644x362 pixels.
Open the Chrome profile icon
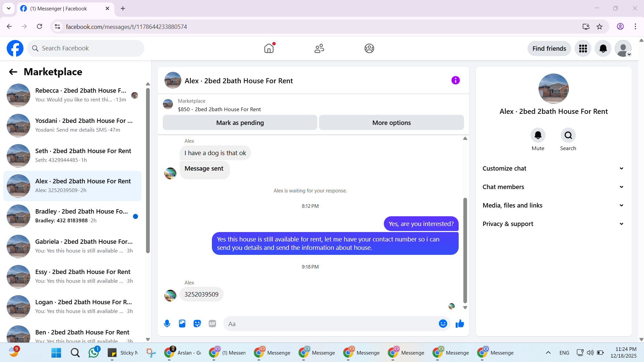[x=620, y=27]
